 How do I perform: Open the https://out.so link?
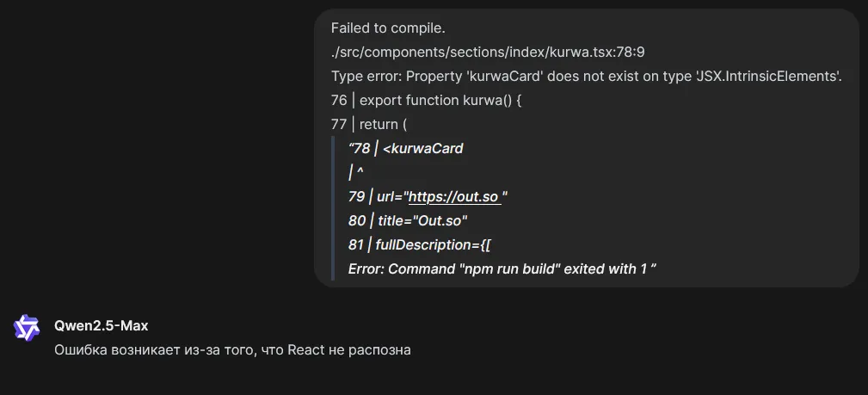point(454,197)
